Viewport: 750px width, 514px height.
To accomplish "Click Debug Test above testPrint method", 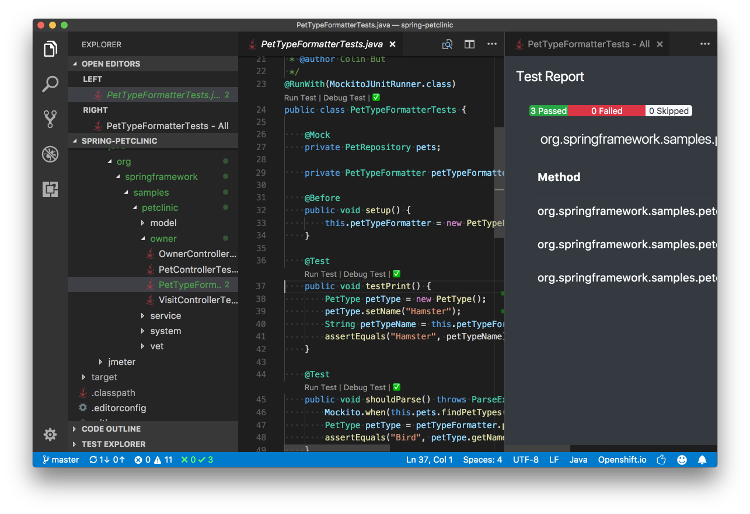I will coord(364,274).
